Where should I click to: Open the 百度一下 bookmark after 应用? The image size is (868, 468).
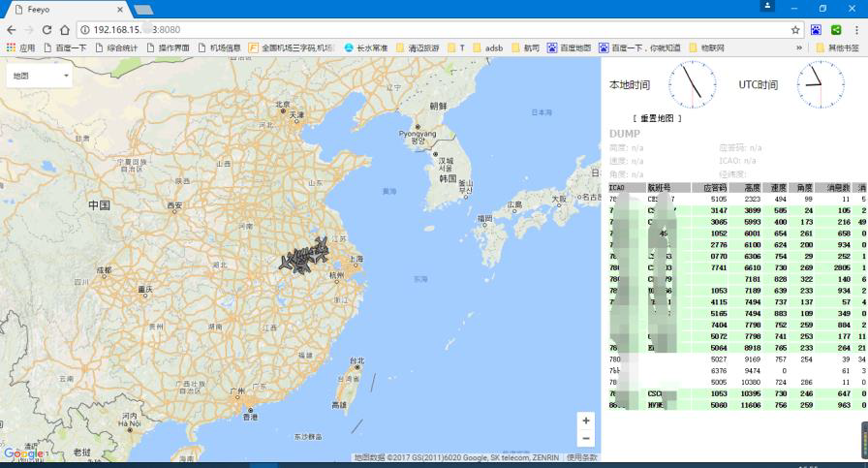click(x=65, y=48)
